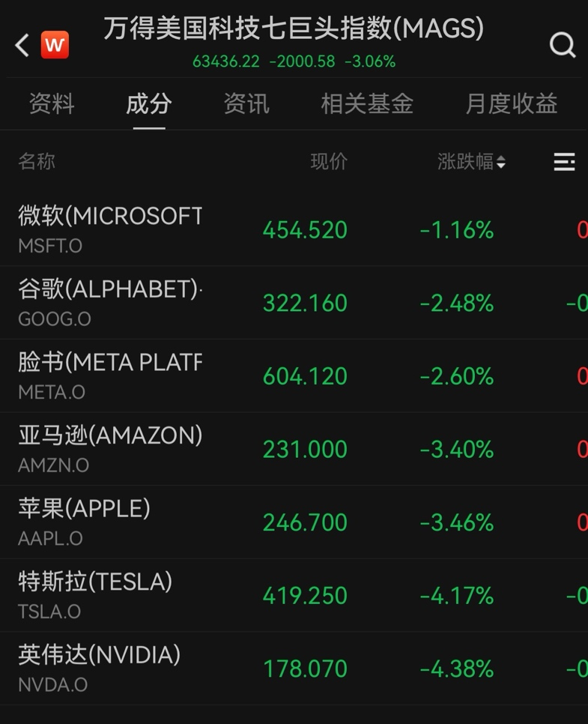Viewport: 588px width, 724px height.
Task: Tap the MAGS index title
Action: coord(294,30)
